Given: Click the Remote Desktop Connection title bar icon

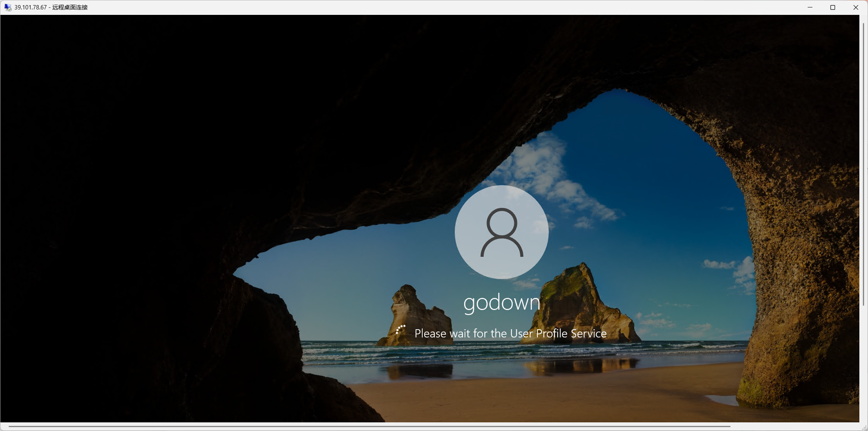Looking at the screenshot, I should coord(7,7).
